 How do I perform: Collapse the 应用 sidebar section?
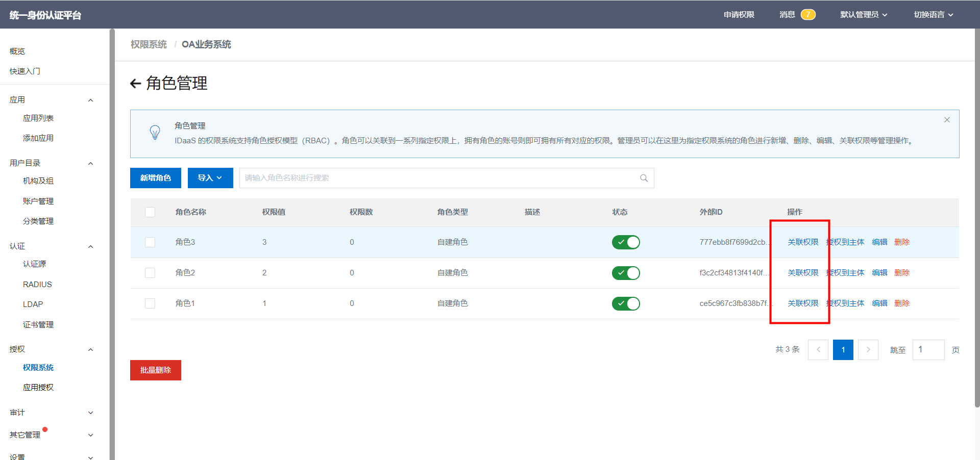click(90, 100)
